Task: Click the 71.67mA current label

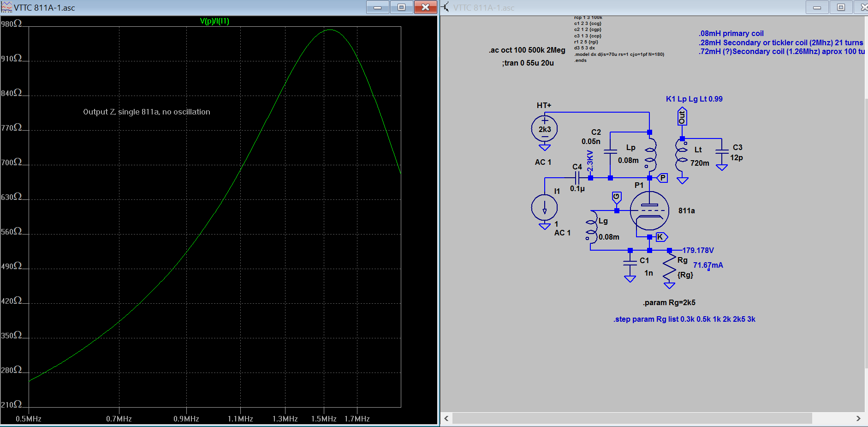Action: pyautogui.click(x=708, y=265)
